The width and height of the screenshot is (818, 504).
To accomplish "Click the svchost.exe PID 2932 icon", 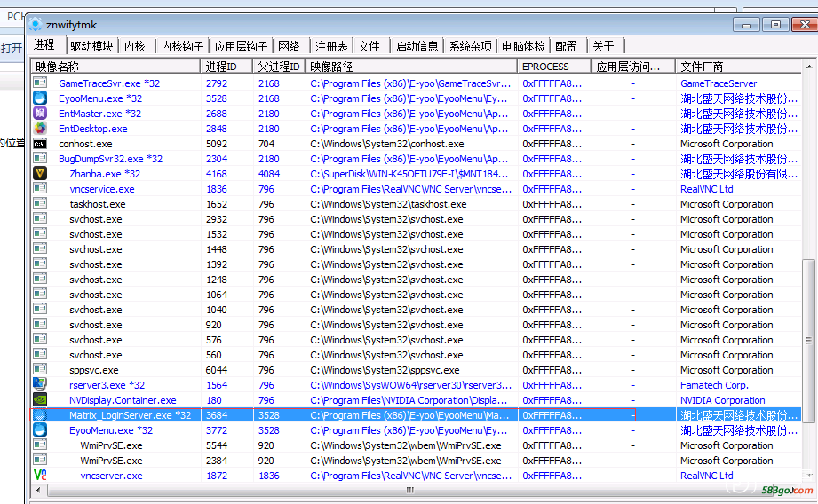I will (x=40, y=219).
